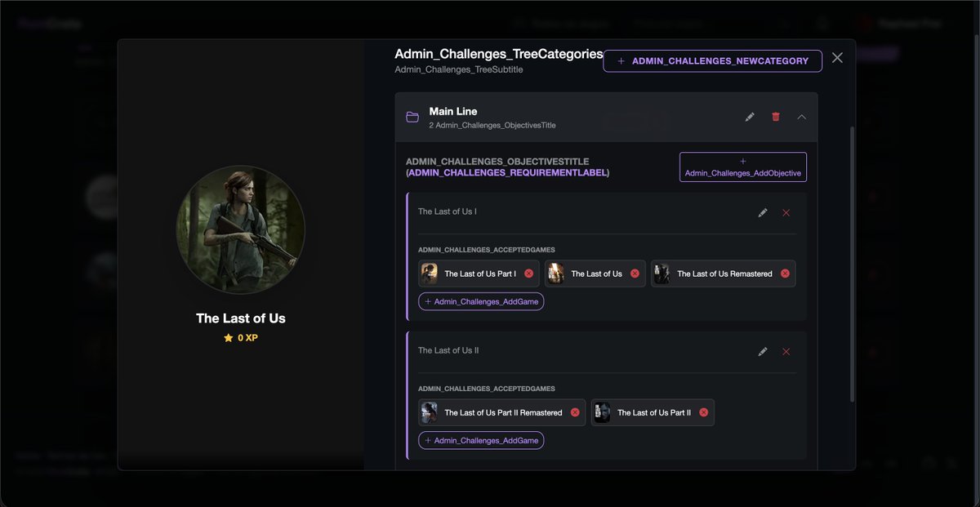Click the Main Line category name
The width and height of the screenshot is (980, 507).
click(453, 111)
